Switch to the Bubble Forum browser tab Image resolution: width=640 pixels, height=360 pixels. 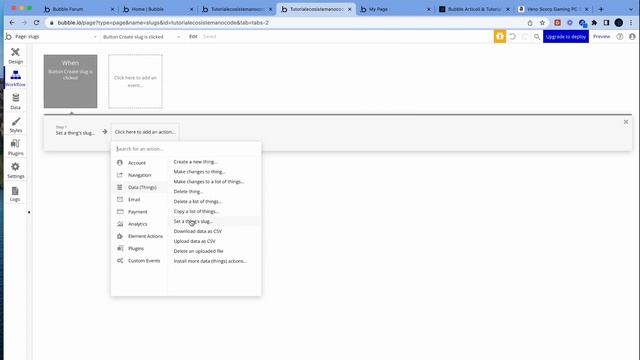79,9
